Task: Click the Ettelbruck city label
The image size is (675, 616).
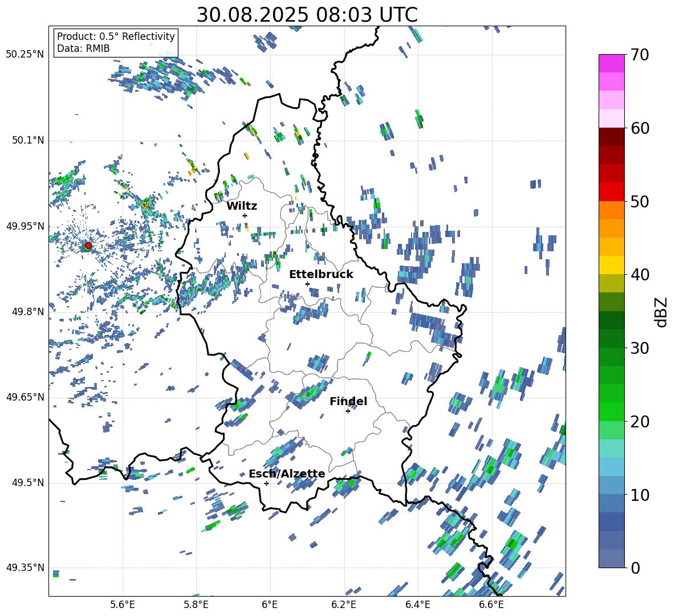Action: click(x=321, y=275)
